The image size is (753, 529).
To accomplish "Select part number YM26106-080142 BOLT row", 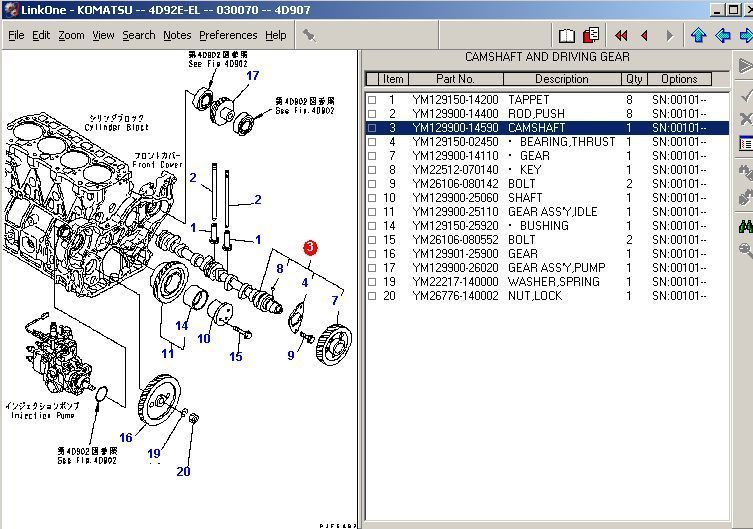I will click(547, 184).
